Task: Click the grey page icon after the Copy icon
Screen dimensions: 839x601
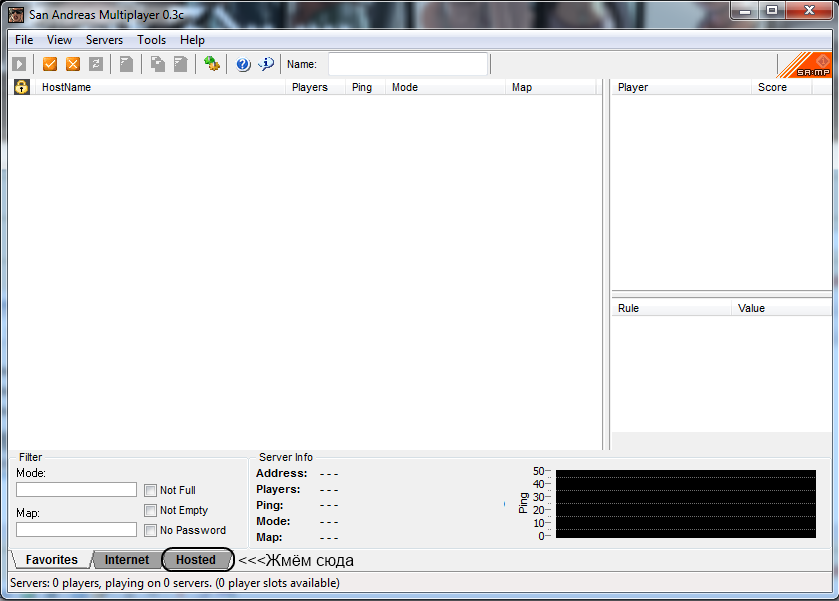Action: pos(181,64)
